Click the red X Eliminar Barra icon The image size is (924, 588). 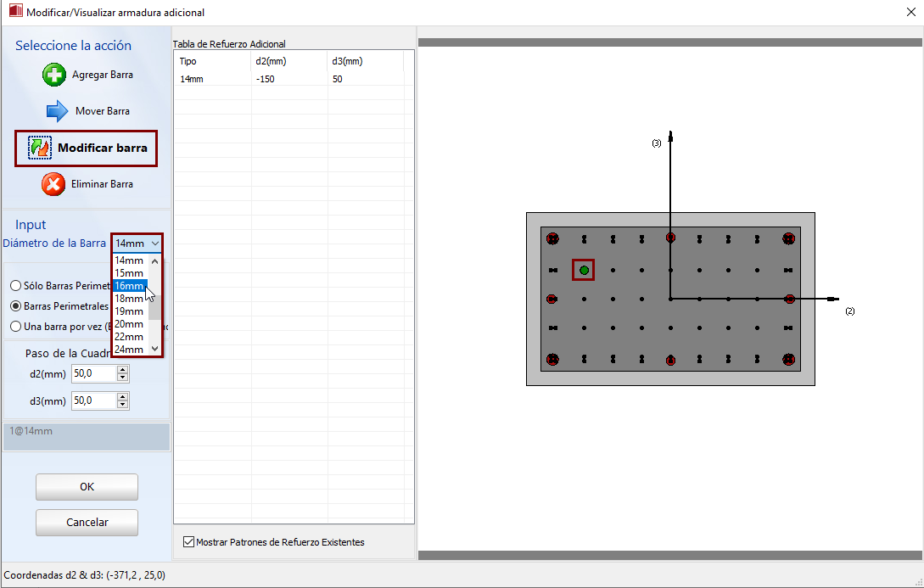point(53,184)
